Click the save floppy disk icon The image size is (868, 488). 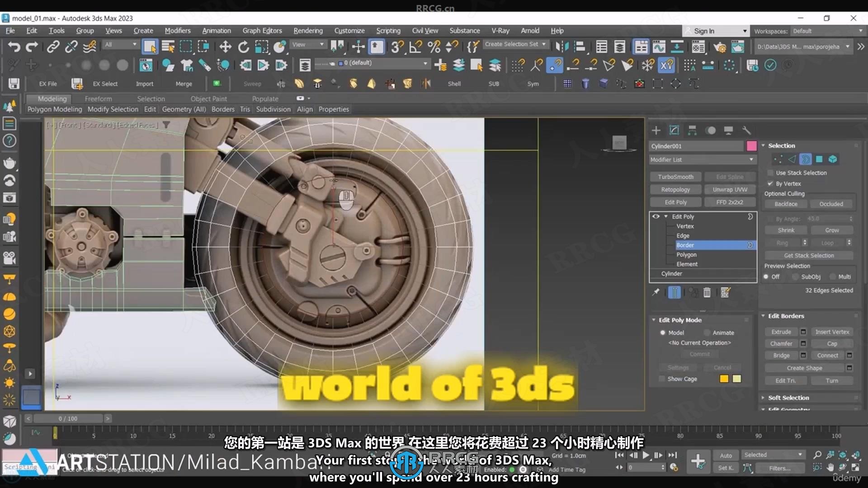pos(14,84)
